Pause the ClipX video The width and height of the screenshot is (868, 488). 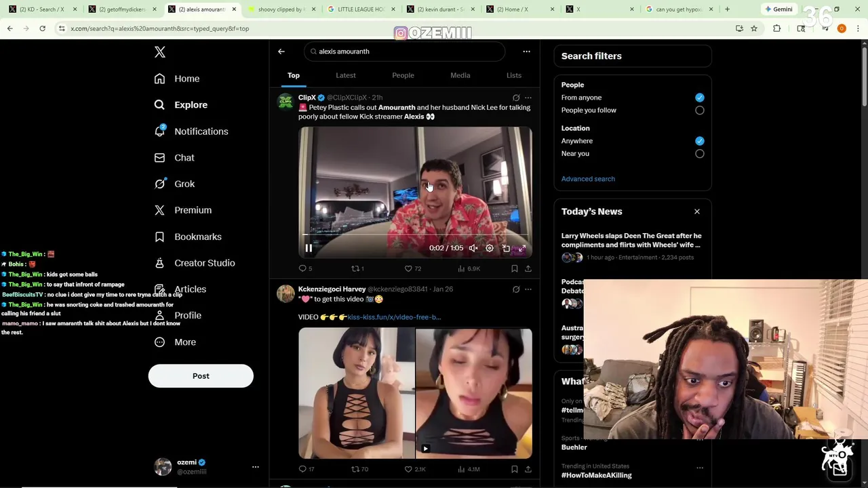309,248
